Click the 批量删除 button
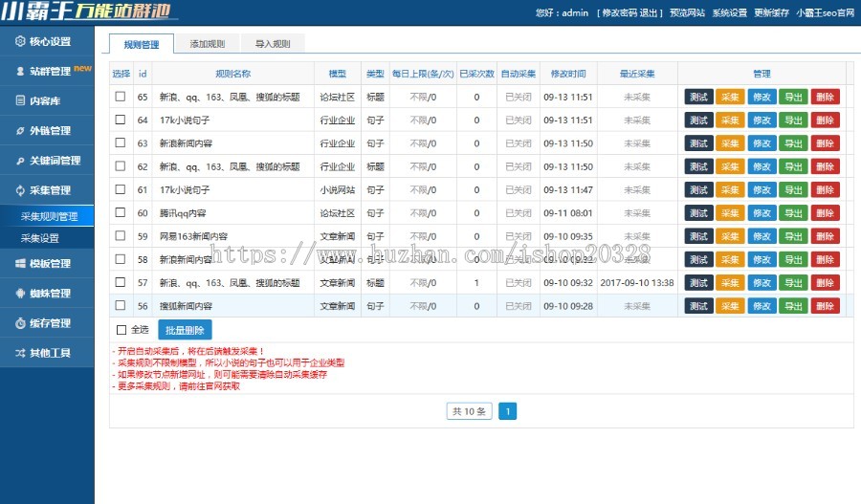This screenshot has width=861, height=504. click(185, 330)
